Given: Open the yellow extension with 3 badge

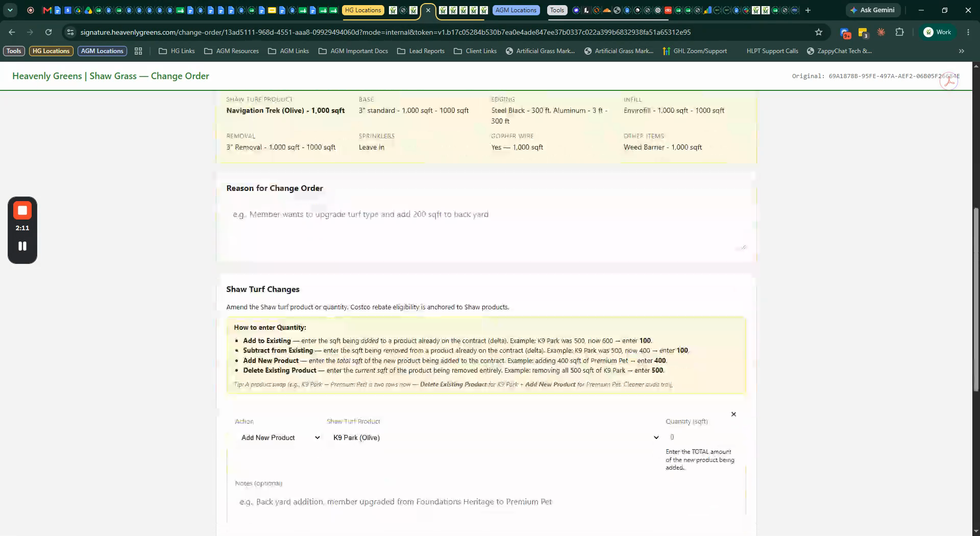Looking at the screenshot, I should 863,33.
